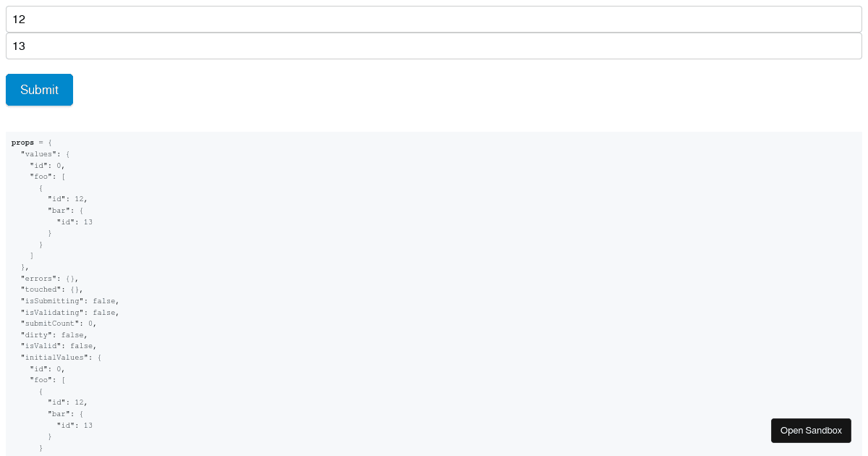
Task: Click the "isValid": false line
Action: click(58, 346)
